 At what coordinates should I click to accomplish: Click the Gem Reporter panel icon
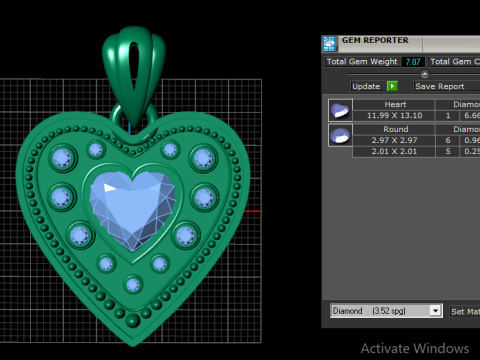click(x=329, y=44)
